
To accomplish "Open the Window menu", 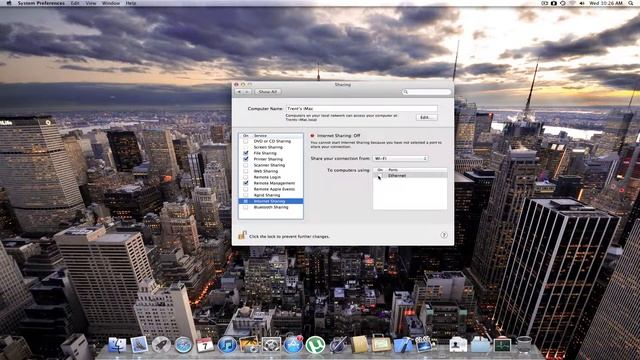I will [111, 3].
